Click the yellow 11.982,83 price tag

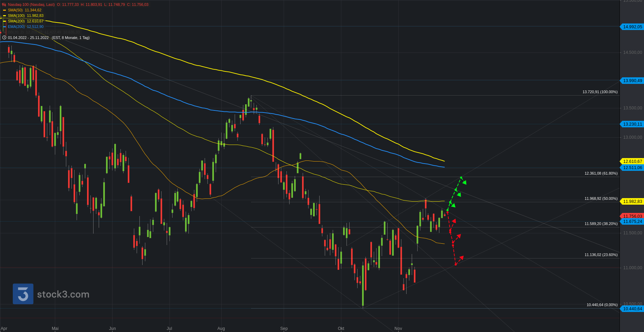tap(632, 201)
